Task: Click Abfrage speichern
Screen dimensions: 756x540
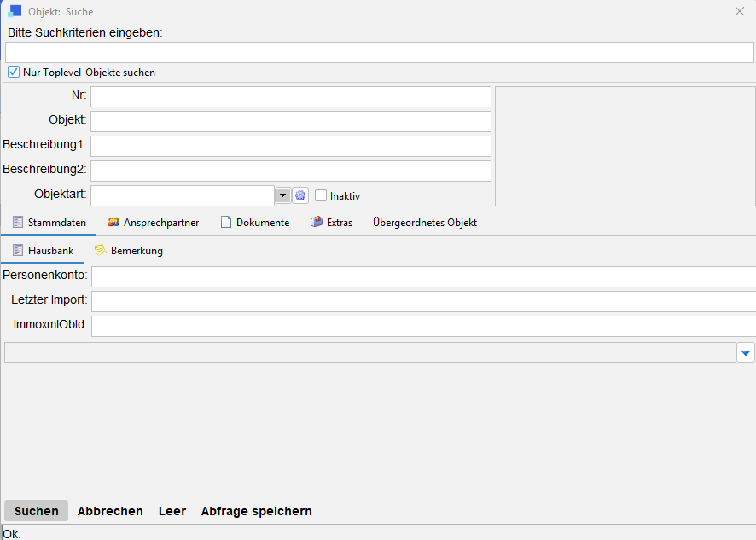Action: (x=256, y=511)
